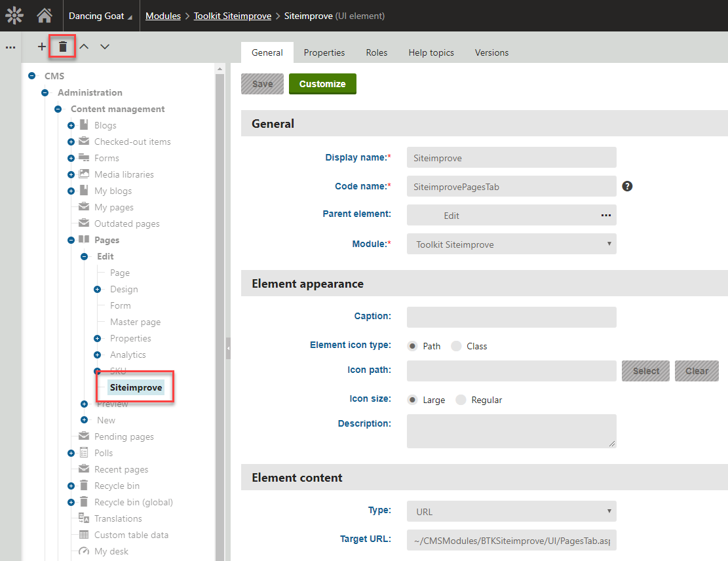Collapse the Pages node
The width and height of the screenshot is (728, 561).
[x=71, y=240]
